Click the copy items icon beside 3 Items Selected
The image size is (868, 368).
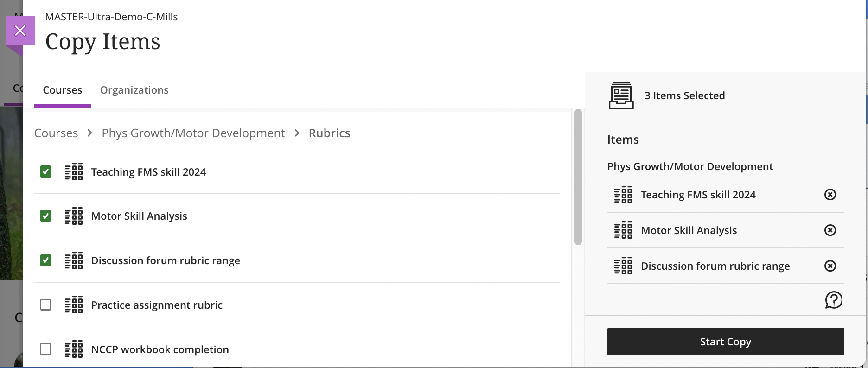(621, 95)
